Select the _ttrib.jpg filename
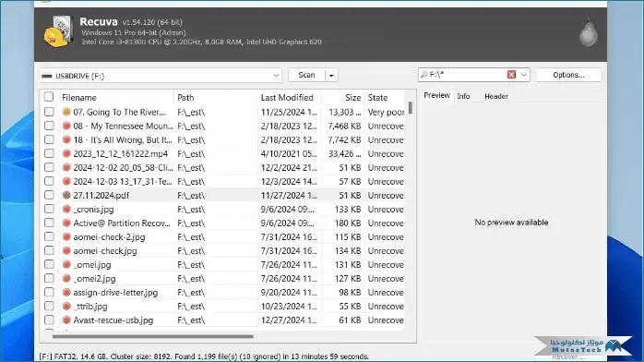Image resolution: width=644 pixels, height=362 pixels. (x=90, y=306)
